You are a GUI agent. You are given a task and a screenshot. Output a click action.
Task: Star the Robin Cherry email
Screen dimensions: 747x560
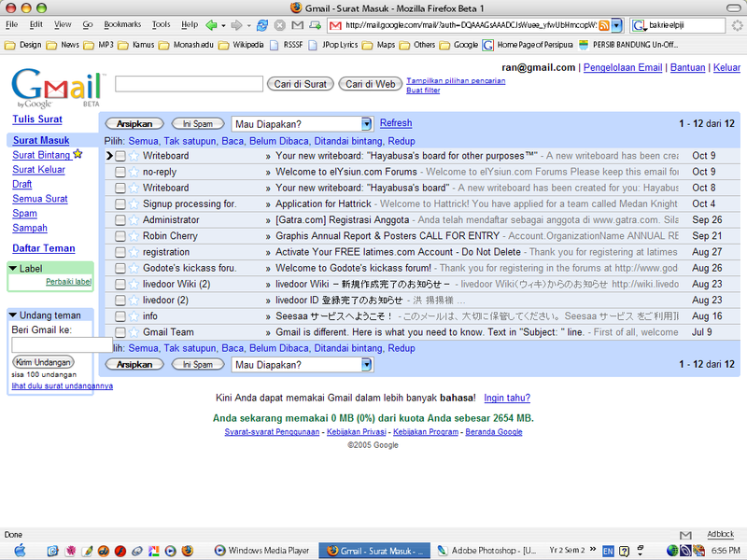[x=134, y=236]
